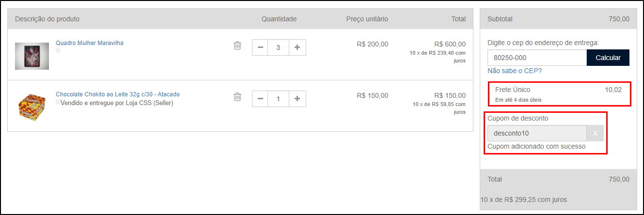Open the Não sabe o CEP? link
The image size is (644, 215).
(515, 71)
